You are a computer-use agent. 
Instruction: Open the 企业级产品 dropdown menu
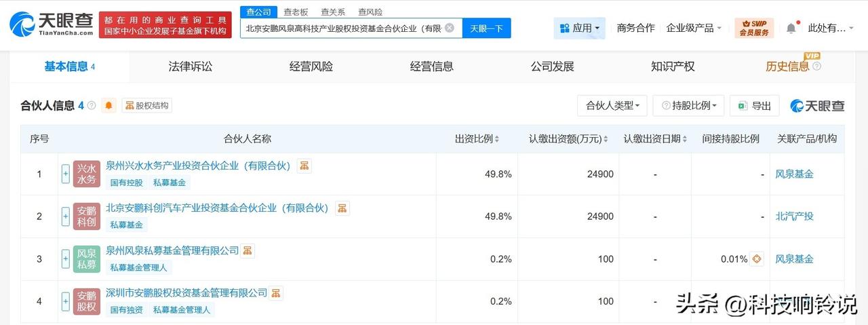click(694, 28)
